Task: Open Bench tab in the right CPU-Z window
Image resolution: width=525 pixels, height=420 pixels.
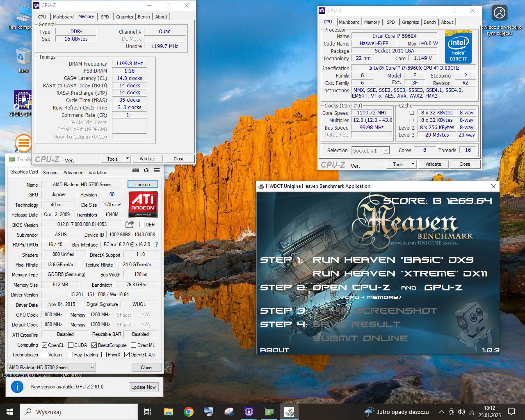Action: (430, 22)
